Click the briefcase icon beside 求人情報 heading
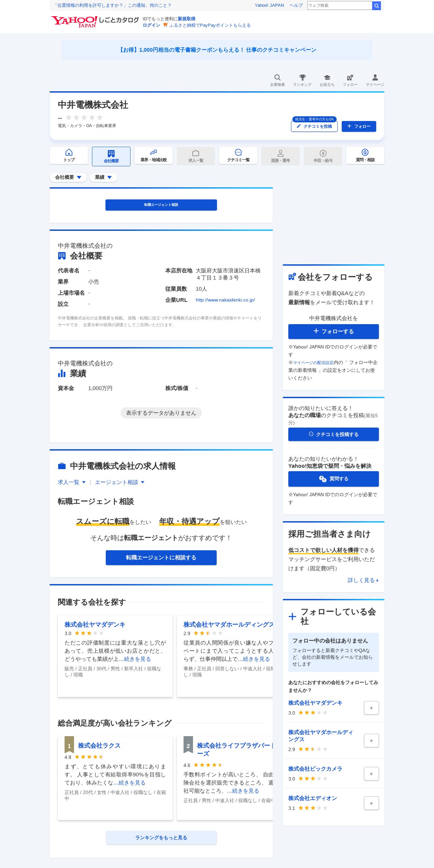Image resolution: width=434 pixels, height=868 pixels. [x=62, y=466]
